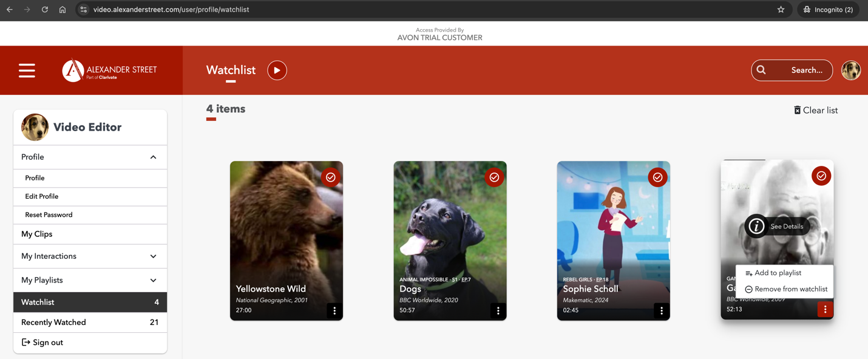Open three-dot menu on Dogs card

(498, 310)
